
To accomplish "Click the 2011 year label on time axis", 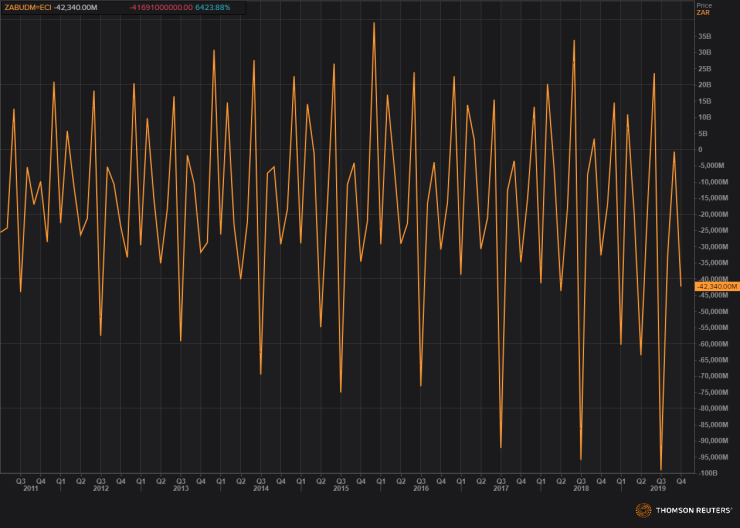I will 31,488.
